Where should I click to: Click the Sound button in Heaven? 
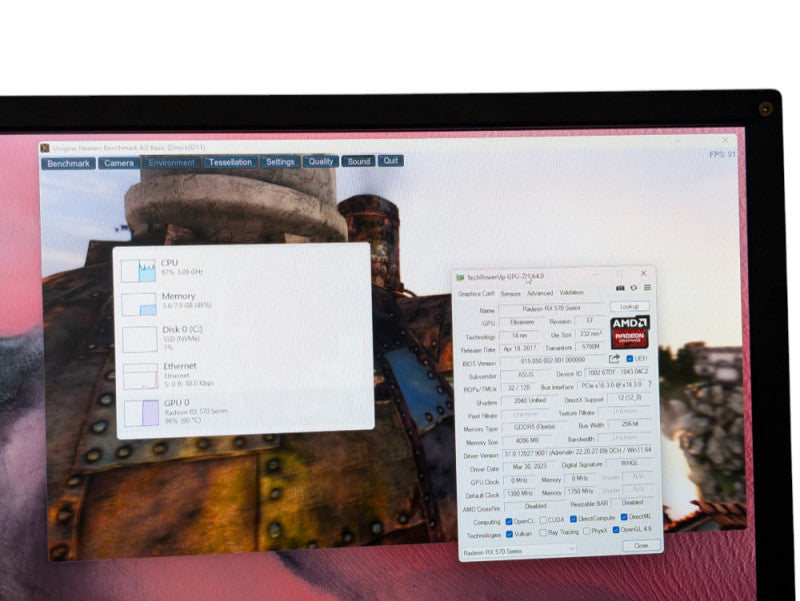[x=359, y=161]
